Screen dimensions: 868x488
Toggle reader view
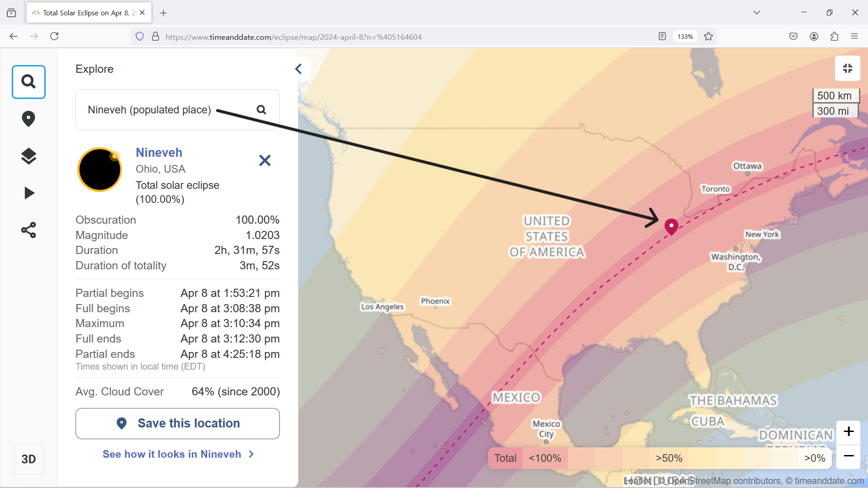click(x=662, y=37)
